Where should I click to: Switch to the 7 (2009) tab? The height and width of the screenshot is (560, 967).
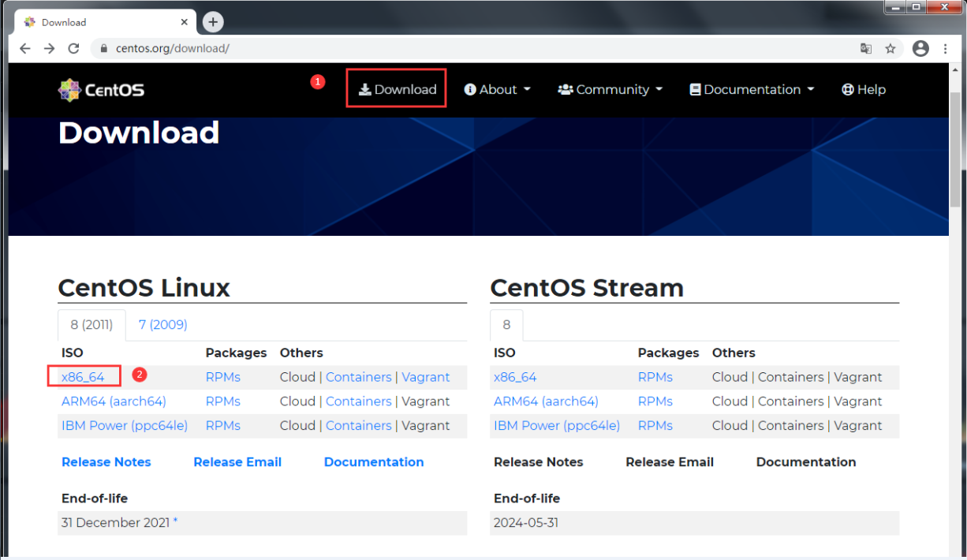(x=162, y=325)
